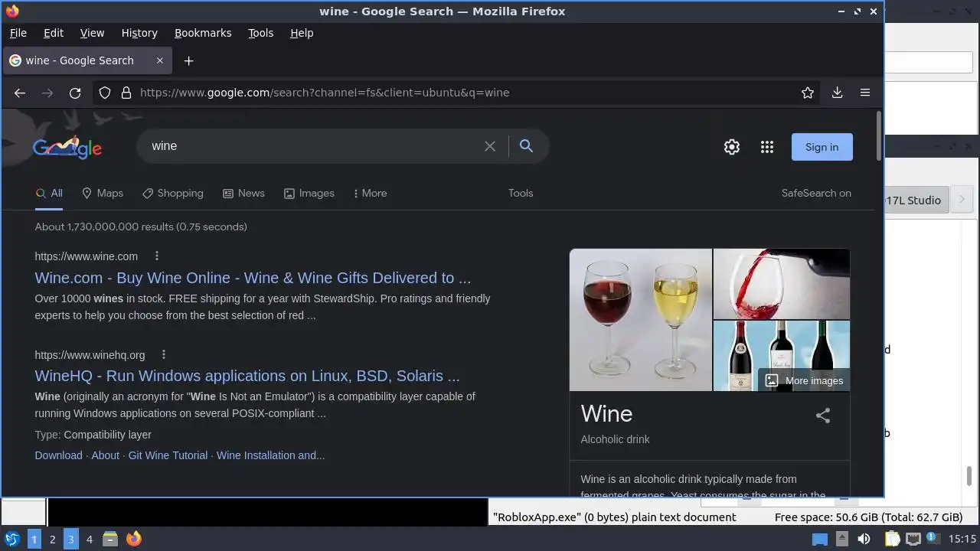980x551 pixels.
Task: Switch to the Images results tab
Action: 309,194
